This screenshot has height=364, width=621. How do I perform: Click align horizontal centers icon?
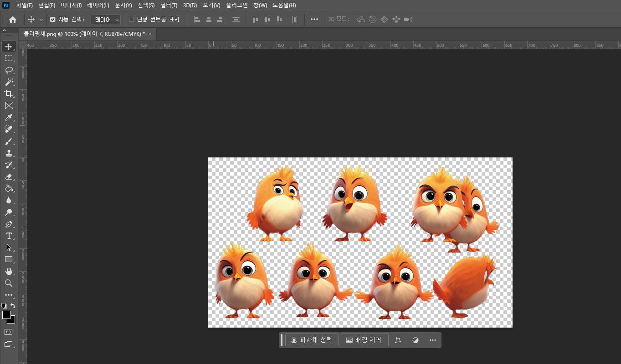pos(209,20)
